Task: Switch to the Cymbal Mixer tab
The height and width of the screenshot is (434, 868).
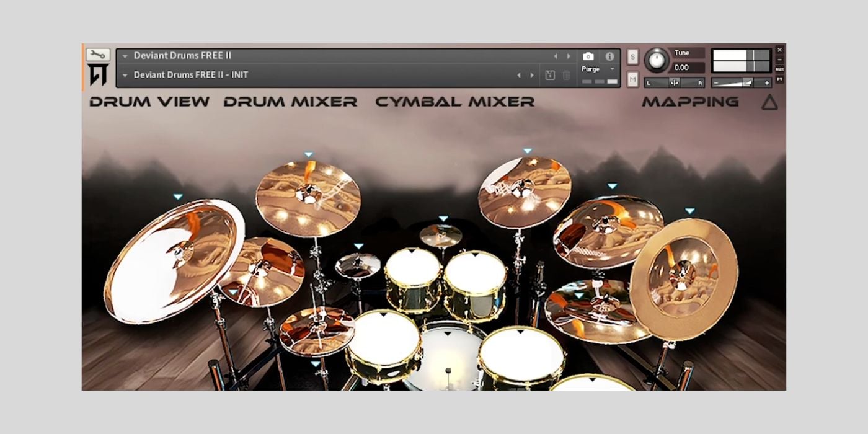Action: tap(454, 102)
